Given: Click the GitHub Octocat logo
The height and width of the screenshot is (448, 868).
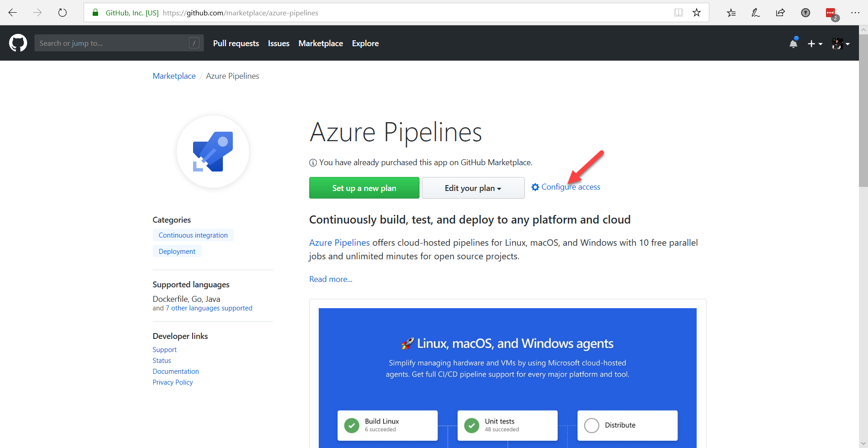Looking at the screenshot, I should pos(18,43).
